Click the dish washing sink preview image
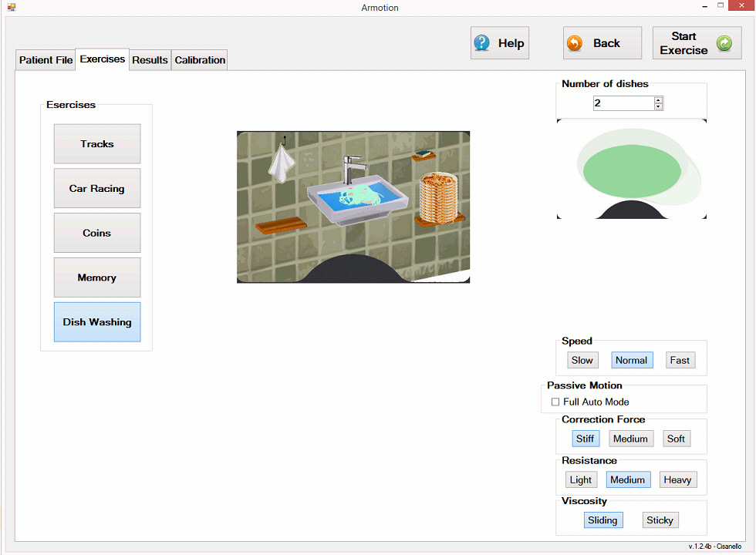The image size is (756, 555). [353, 207]
